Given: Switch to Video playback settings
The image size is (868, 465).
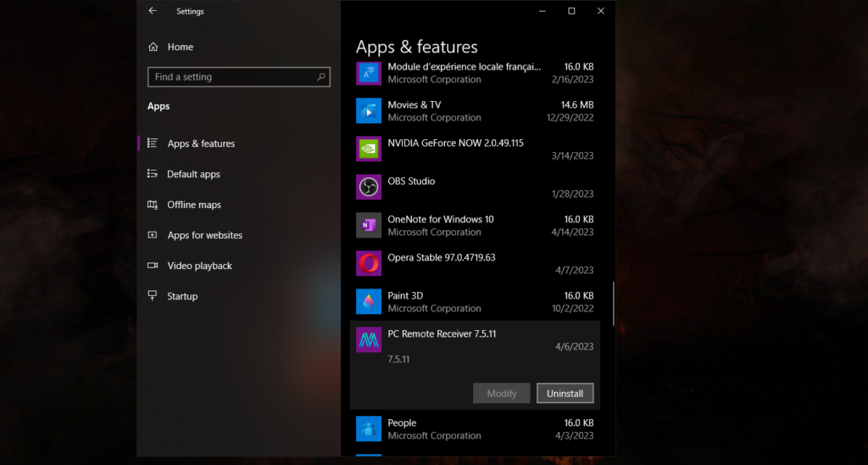Looking at the screenshot, I should [200, 266].
